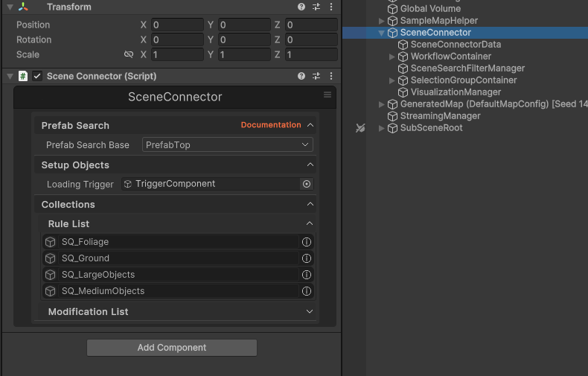Screen dimensions: 588x376
Task: Click the SceneConnector header hamburger menu icon
Action: coord(327,95)
